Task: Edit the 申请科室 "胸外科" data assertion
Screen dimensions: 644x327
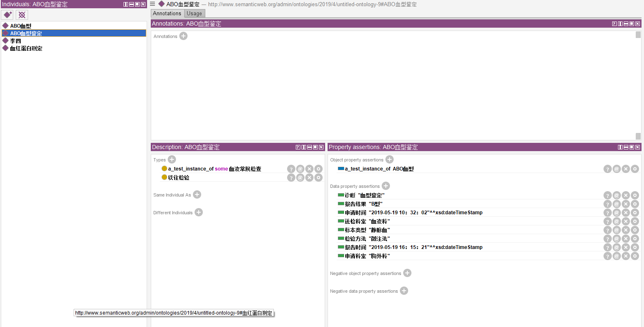Action: [x=635, y=256]
